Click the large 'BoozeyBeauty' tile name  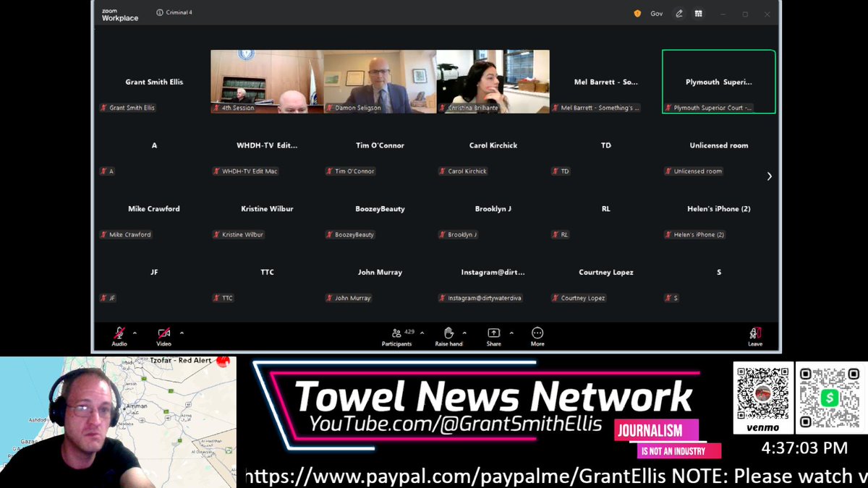(380, 209)
